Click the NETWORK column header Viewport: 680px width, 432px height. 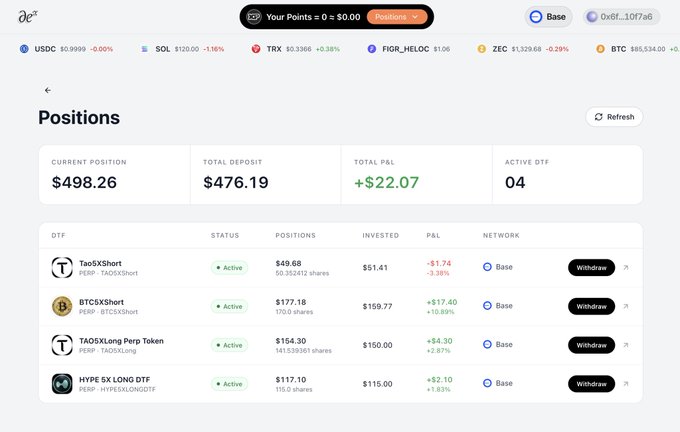pos(501,236)
